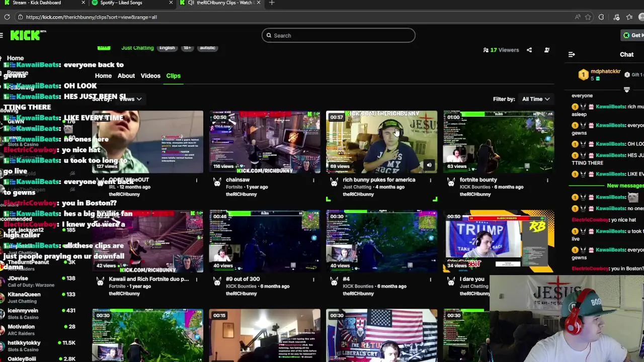Play the rich bunny pukes for america thumbnail
644x362 pixels.
pyautogui.click(x=381, y=142)
